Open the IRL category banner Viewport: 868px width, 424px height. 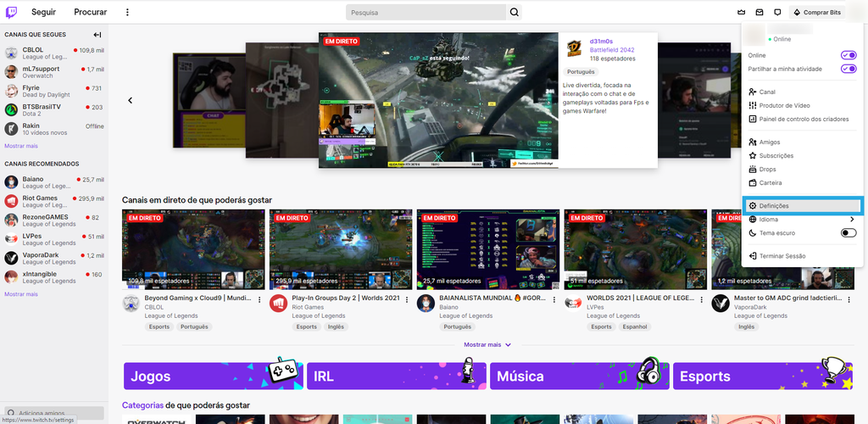click(x=397, y=376)
